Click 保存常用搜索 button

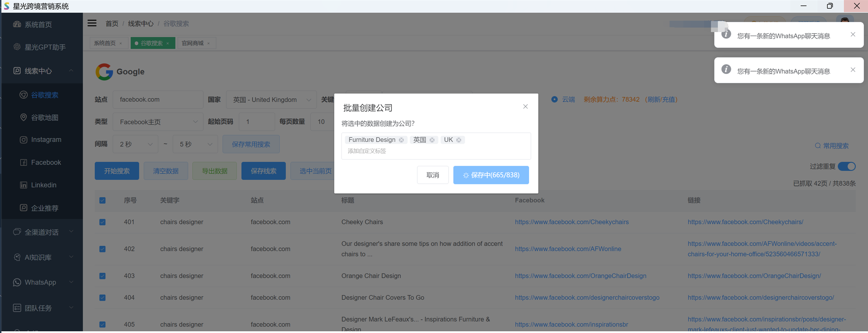tap(251, 144)
